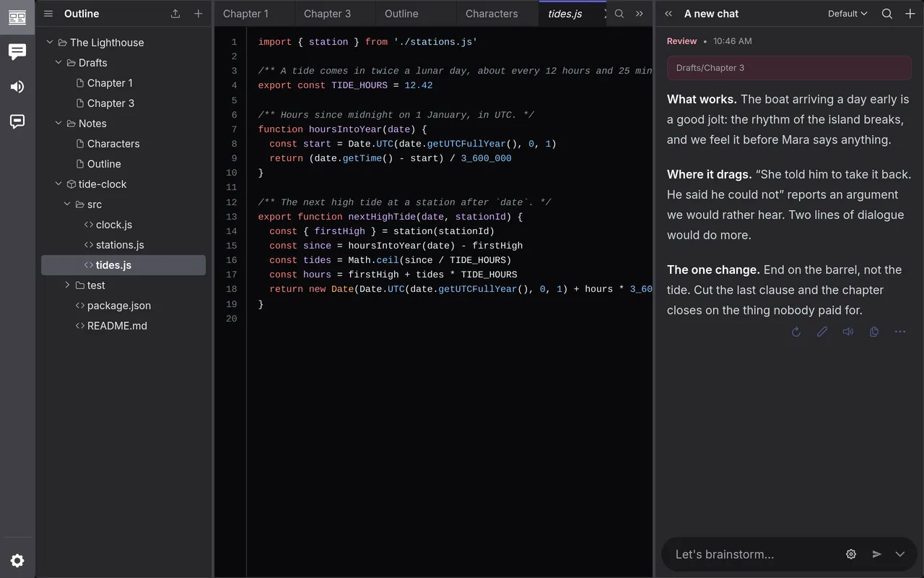The height and width of the screenshot is (578, 924).
Task: Click the Drafts/Chapter 3 reference chip
Action: click(x=789, y=68)
